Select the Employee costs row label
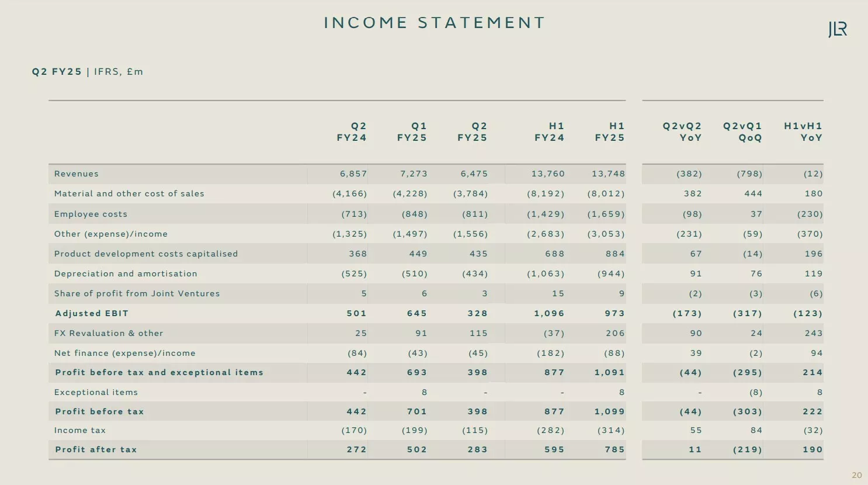This screenshot has height=485, width=868. pos(91,214)
